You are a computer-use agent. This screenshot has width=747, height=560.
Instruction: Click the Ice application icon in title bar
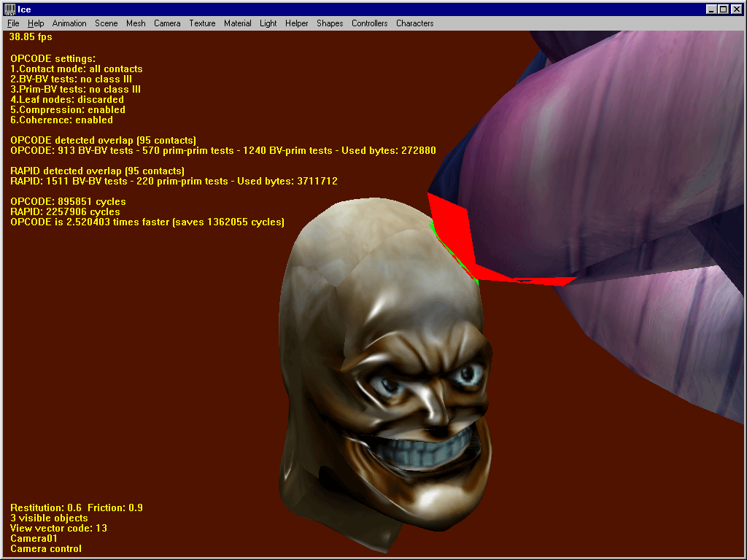[9, 9]
